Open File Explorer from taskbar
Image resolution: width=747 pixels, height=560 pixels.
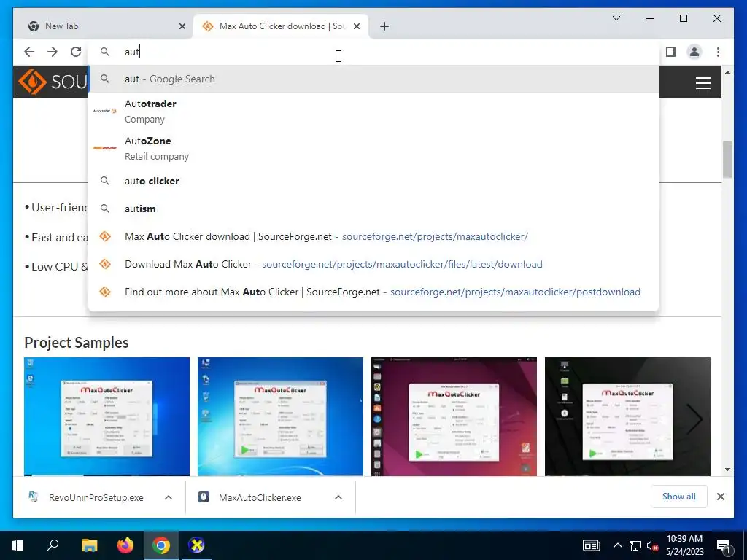[x=89, y=545]
